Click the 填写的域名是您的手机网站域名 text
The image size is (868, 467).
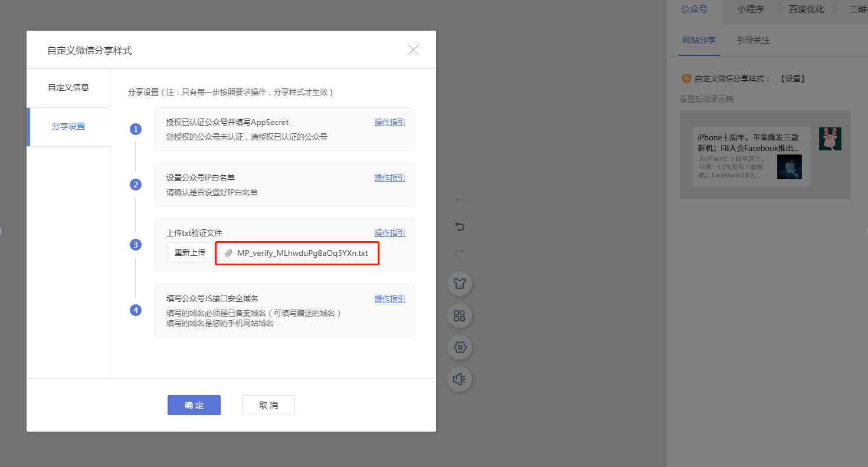220,323
